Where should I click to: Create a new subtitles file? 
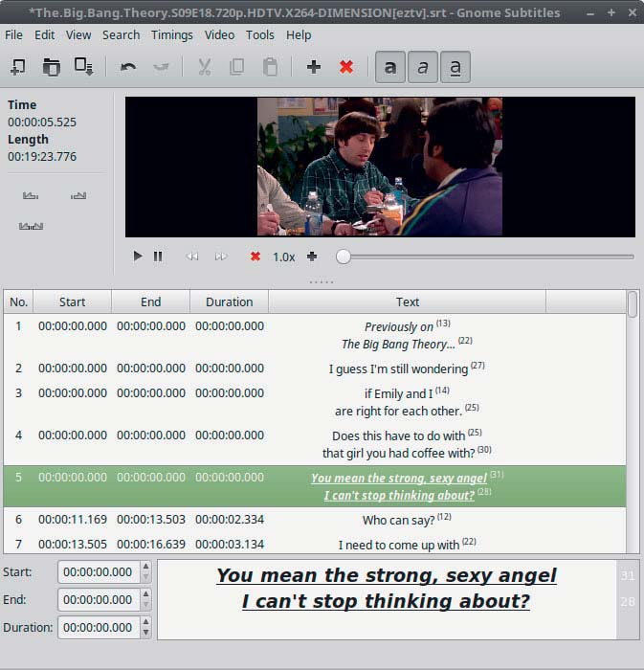[18, 67]
